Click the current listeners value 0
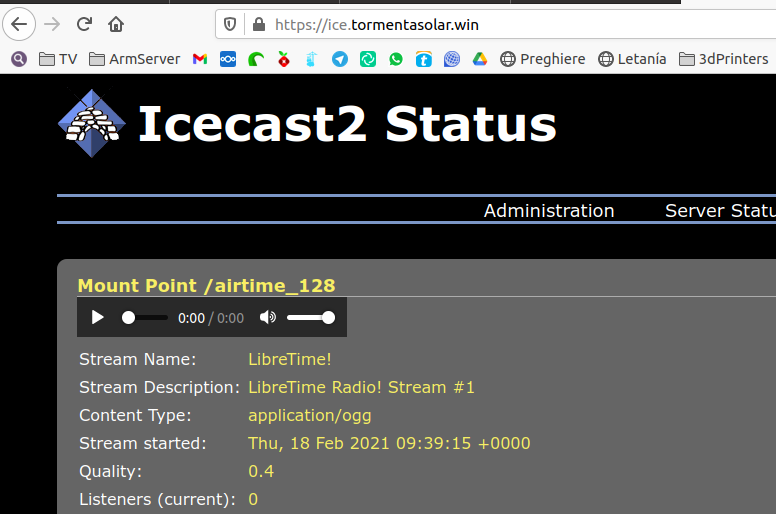The width and height of the screenshot is (776, 514). click(x=253, y=499)
